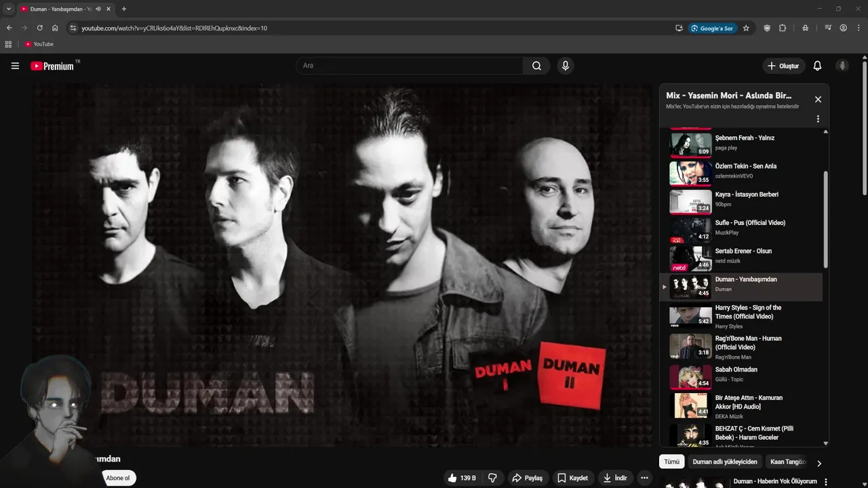Select current Duman - Yanıbaşımdan playlist item
This screenshot has height=488, width=868.
(741, 287)
